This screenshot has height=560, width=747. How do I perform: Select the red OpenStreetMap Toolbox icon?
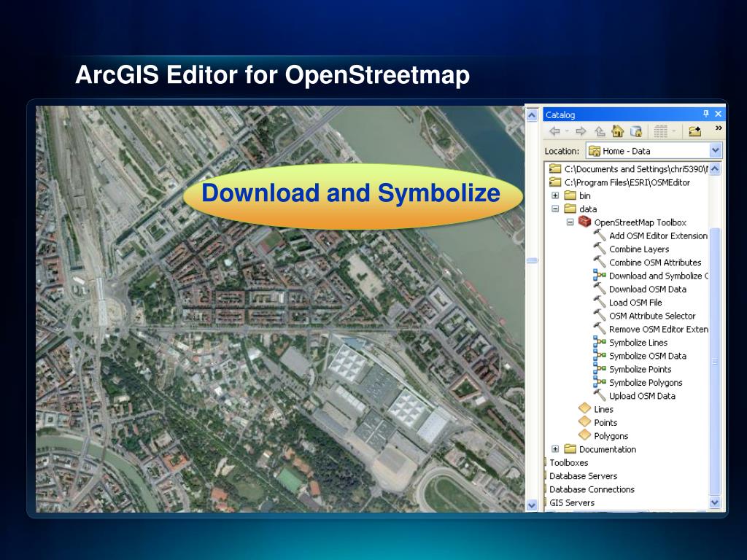tap(584, 222)
